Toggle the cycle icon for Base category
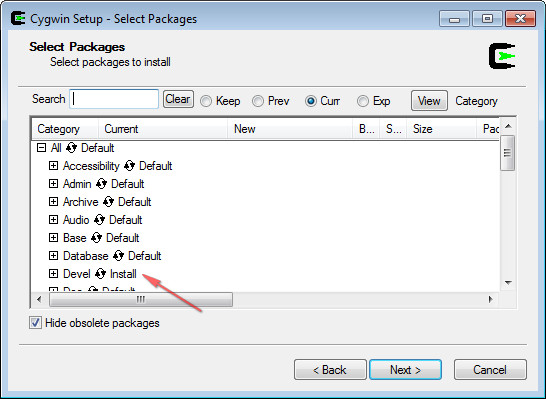546x399 pixels. click(96, 238)
